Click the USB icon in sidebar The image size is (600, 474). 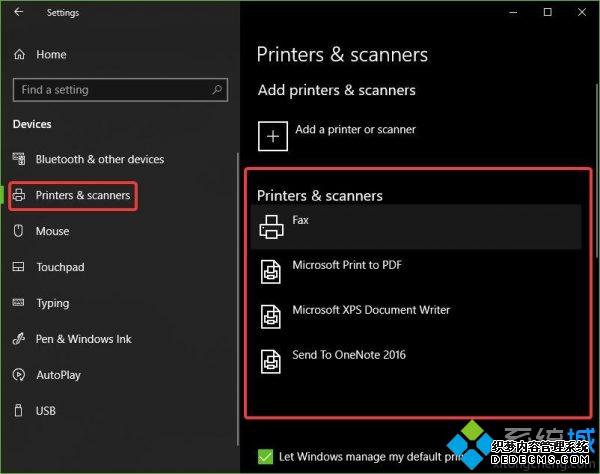tap(18, 410)
